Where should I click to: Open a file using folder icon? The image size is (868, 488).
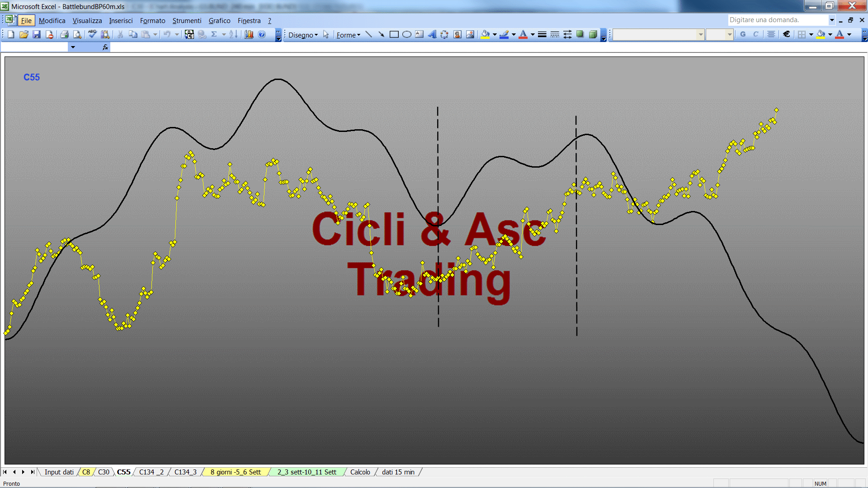pyautogui.click(x=24, y=34)
